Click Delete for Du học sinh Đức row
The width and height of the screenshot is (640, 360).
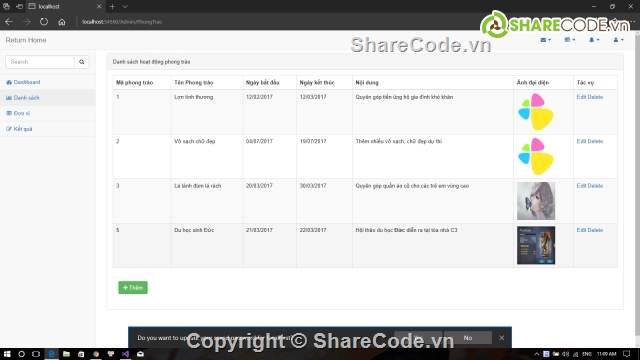pos(596,230)
